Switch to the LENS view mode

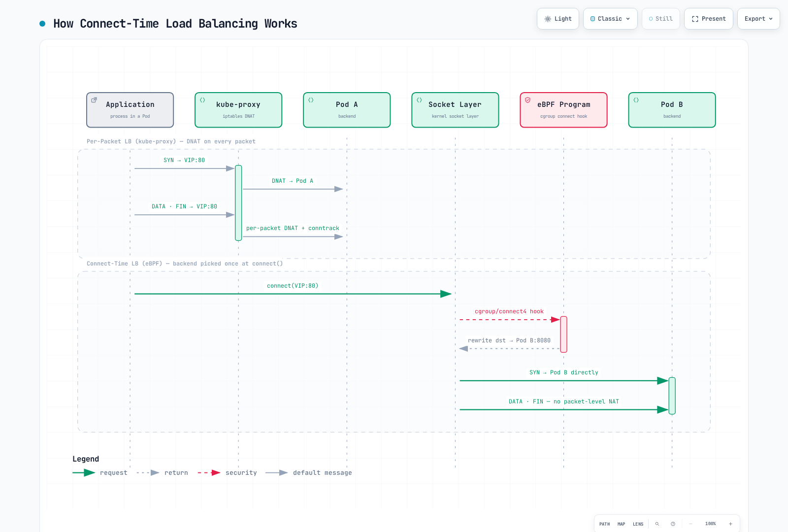point(638,524)
